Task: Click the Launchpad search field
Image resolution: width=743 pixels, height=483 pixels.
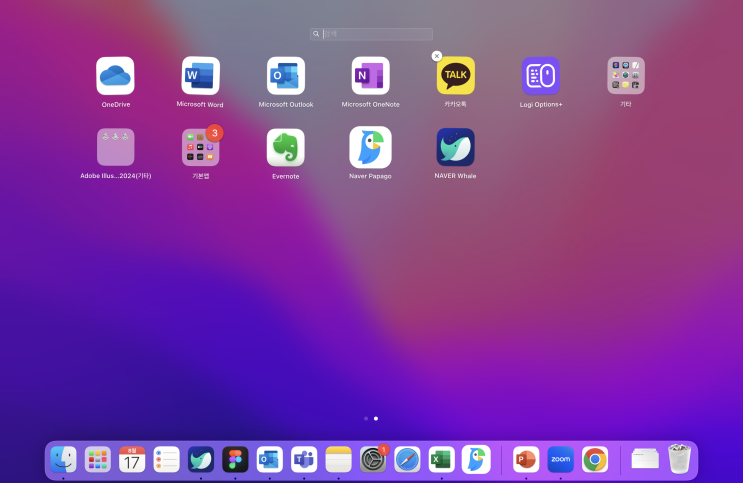Action: (372, 34)
